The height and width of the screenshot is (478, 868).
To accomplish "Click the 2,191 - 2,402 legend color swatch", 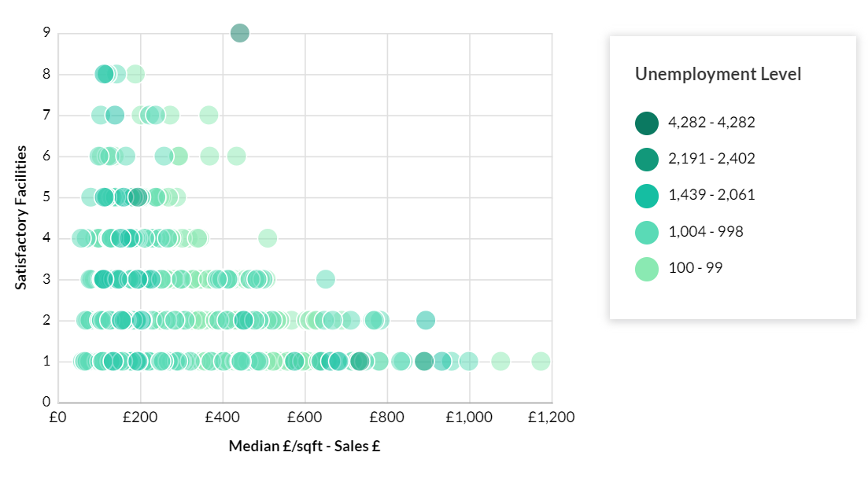I will tap(647, 159).
